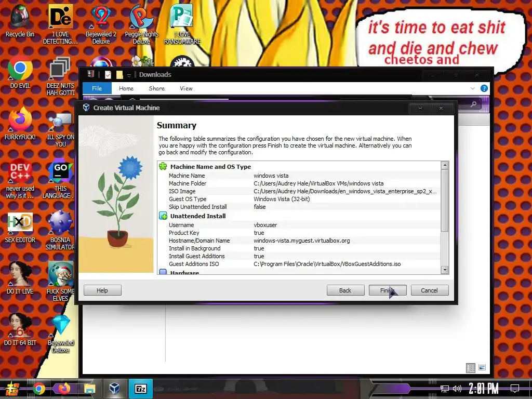Open the notification center icon
Viewport: 532px width, 399px height.
[x=515, y=389]
